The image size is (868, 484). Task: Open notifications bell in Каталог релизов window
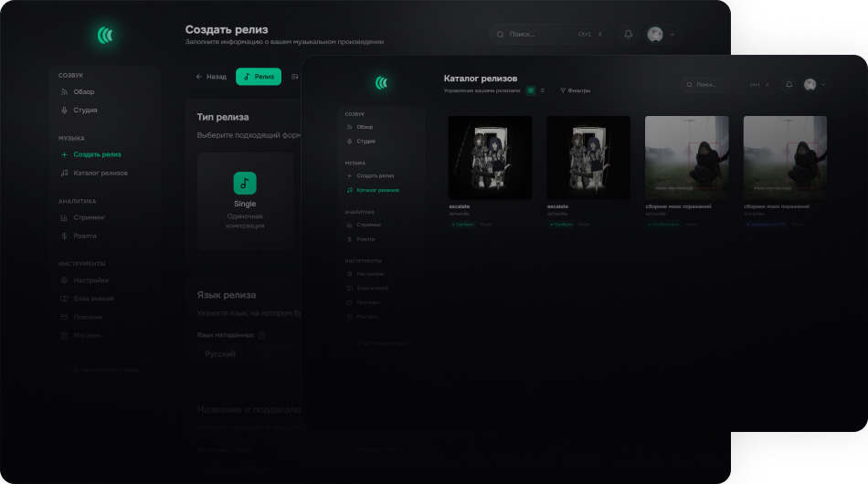click(789, 85)
